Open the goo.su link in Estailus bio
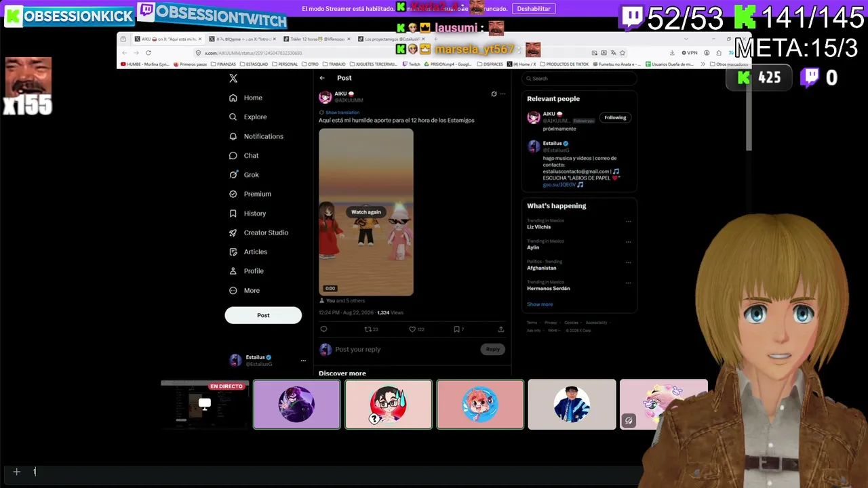 pos(559,184)
